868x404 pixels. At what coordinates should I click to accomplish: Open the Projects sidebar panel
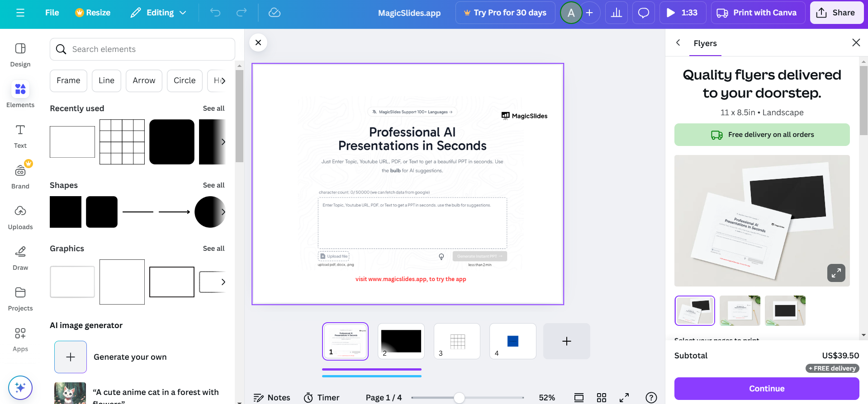(20, 299)
